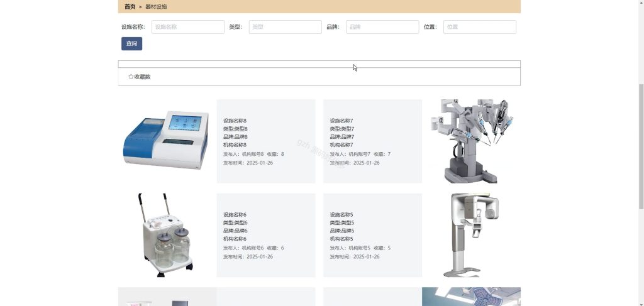
Task: Sort by 收藏数 label
Action: coord(142,77)
